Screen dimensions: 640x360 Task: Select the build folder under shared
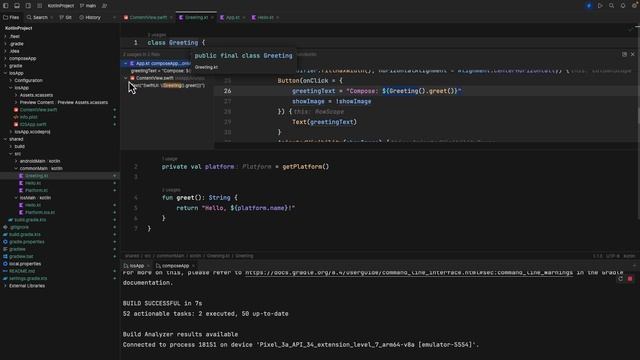point(59,147)
